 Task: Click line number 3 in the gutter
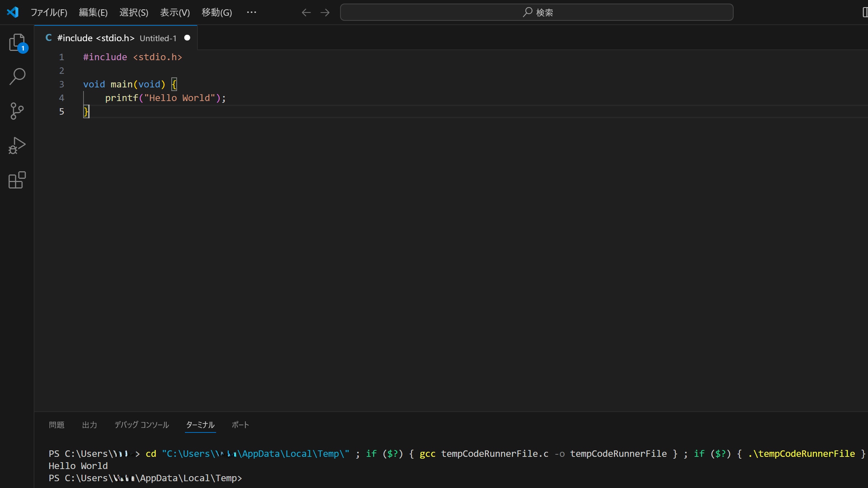pos(62,84)
